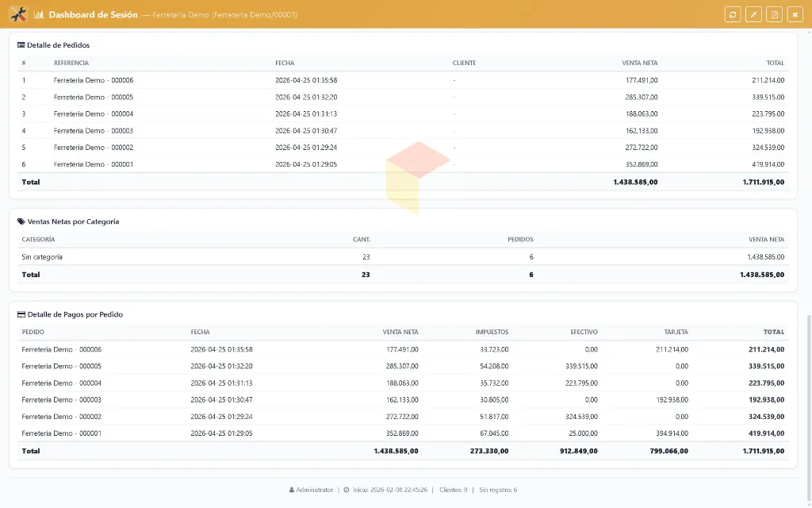Click 1.438.585,00 in Sin categoría row
The image size is (812, 508).
point(765,256)
